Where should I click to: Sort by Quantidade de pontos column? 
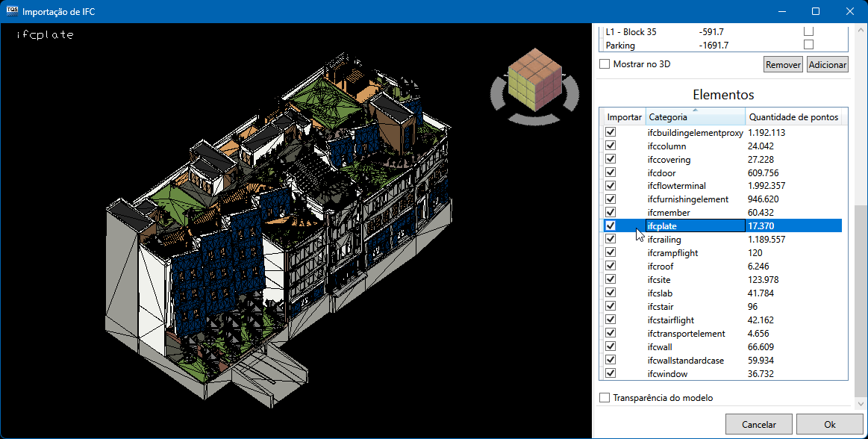[x=793, y=117]
